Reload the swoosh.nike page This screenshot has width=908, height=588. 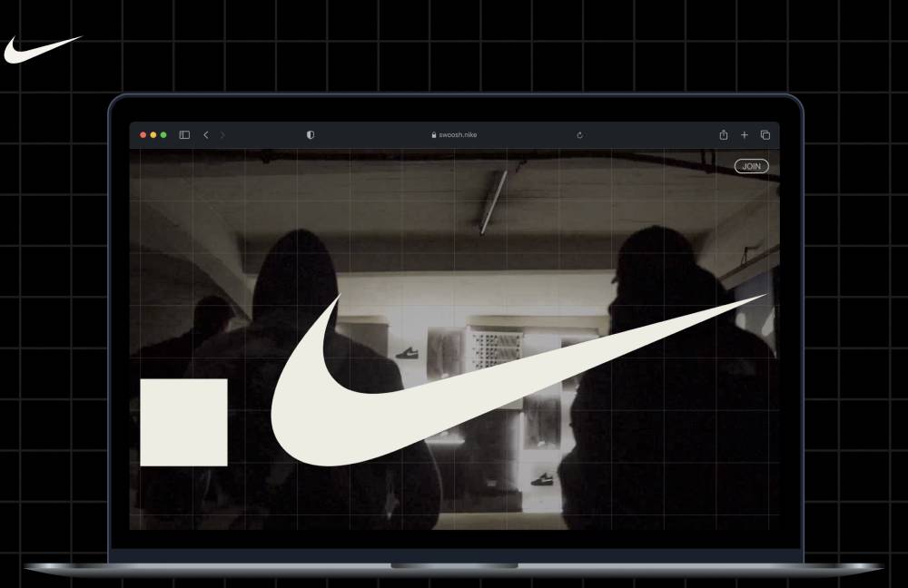580,134
